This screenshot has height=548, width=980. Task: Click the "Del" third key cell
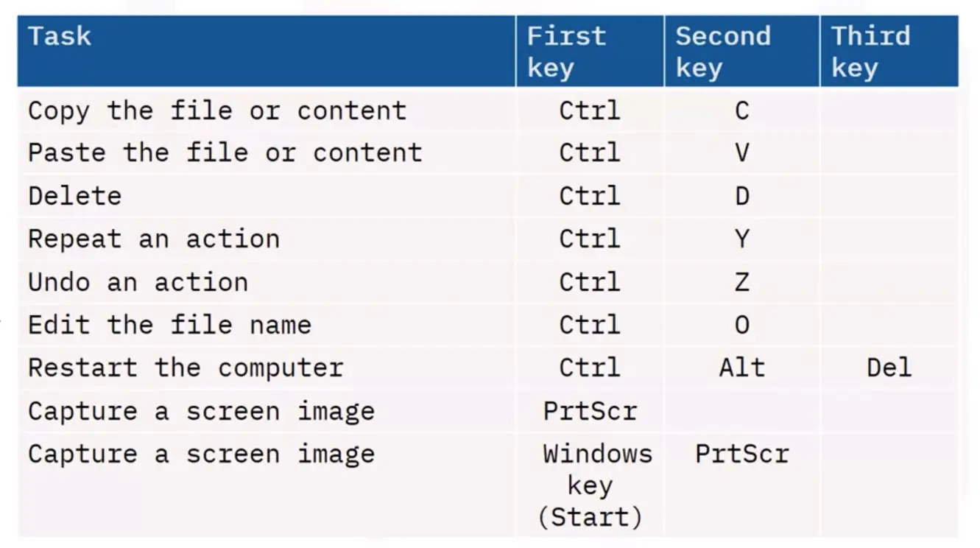click(x=889, y=368)
